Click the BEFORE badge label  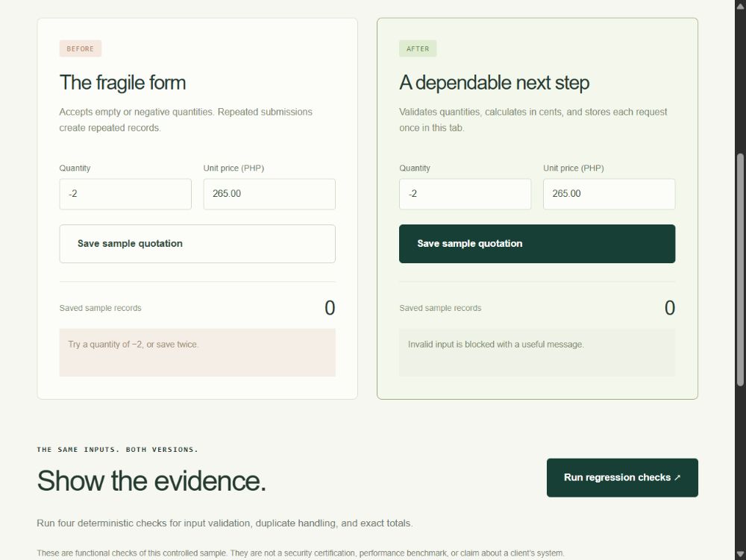(81, 48)
